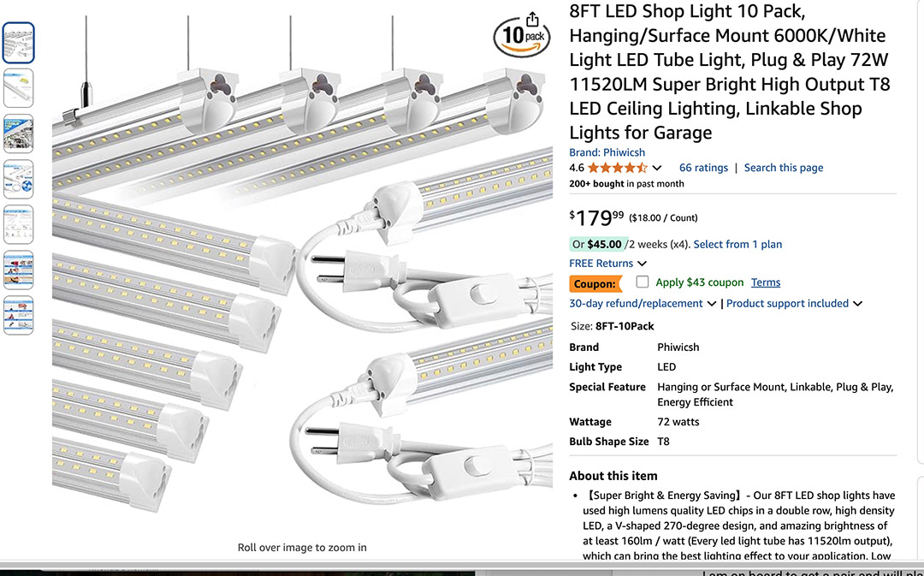Select the third product thumbnail
924x576 pixels.
(x=19, y=133)
